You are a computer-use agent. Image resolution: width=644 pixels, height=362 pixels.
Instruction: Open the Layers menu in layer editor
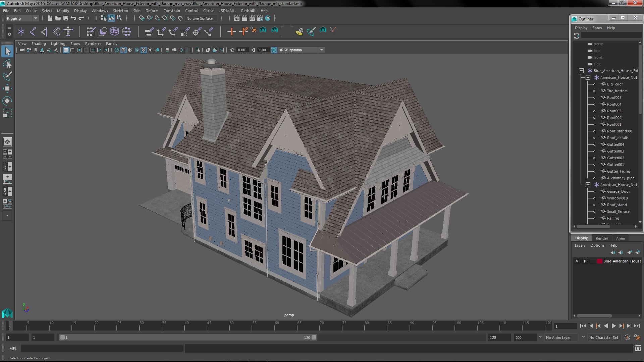[580, 245]
